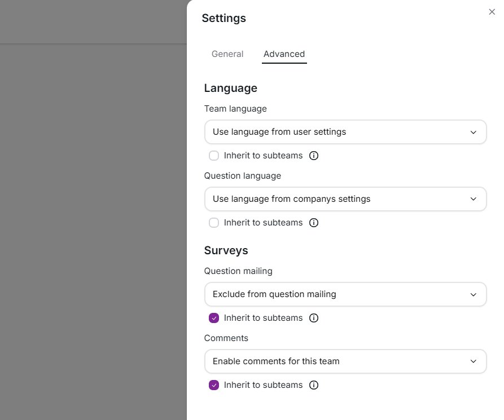504x420 pixels.
Task: Click the chevron on the Team language dropdown
Action: pyautogui.click(x=473, y=132)
